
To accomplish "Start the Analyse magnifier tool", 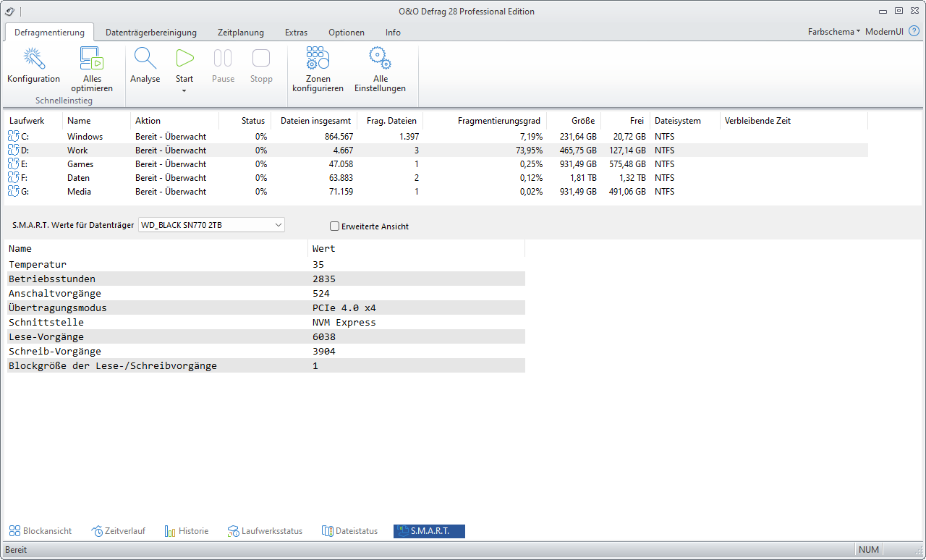I will click(x=145, y=59).
